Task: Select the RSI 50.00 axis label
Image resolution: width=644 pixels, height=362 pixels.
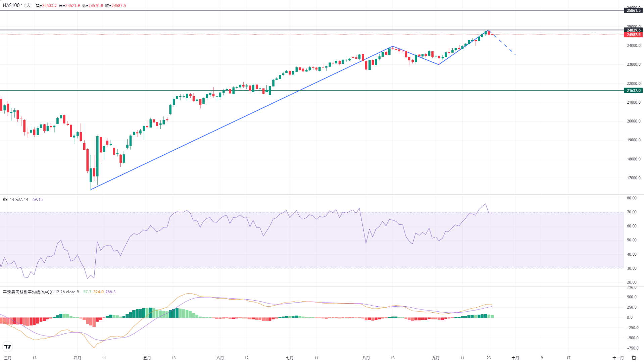Action: tap(632, 240)
